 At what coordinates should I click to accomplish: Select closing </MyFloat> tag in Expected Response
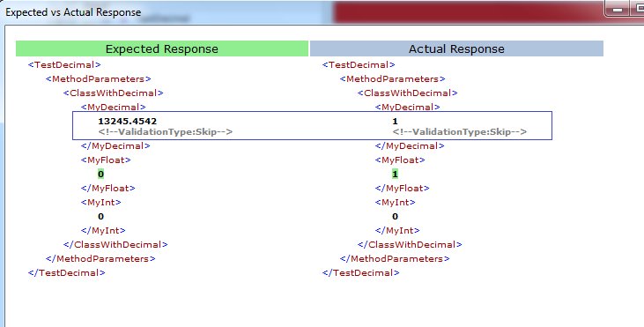[108, 188]
